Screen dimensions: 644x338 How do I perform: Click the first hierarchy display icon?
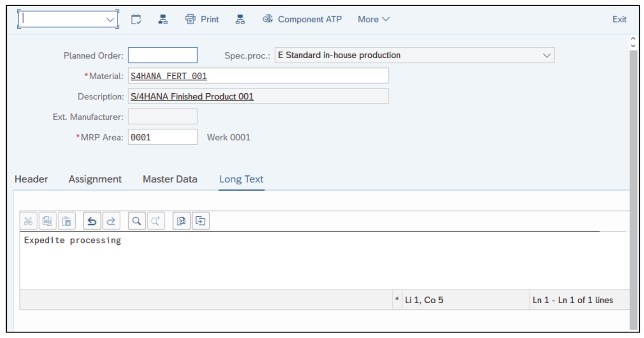[x=163, y=19]
